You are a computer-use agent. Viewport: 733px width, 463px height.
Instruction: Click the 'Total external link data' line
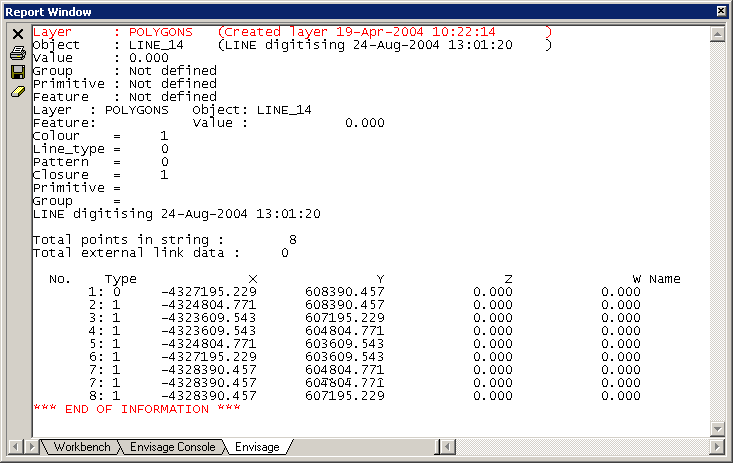[x=161, y=253]
